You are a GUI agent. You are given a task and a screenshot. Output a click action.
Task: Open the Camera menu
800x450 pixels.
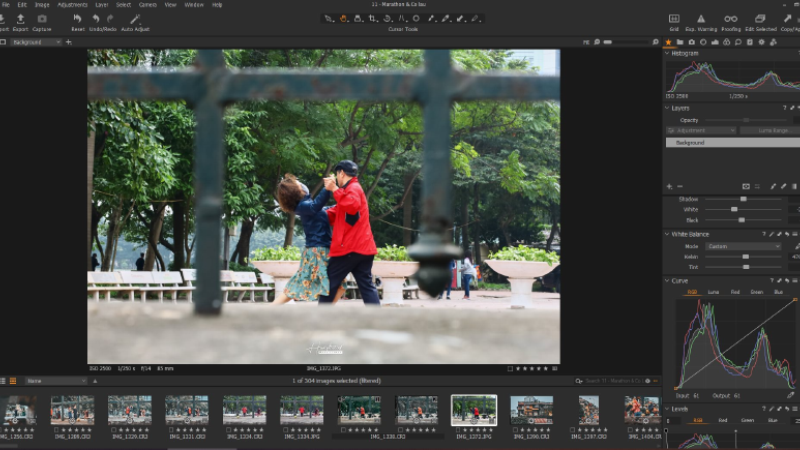click(x=148, y=5)
